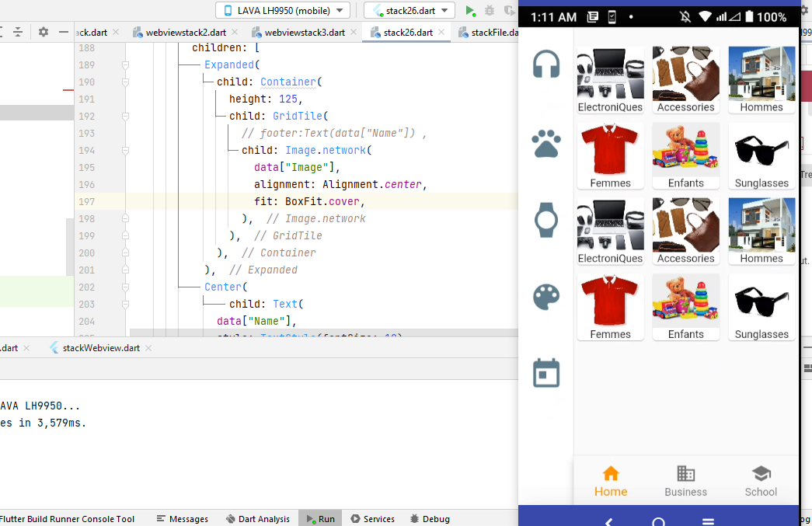Click the Alignment.center text on line 196
The height and width of the screenshot is (526, 812).
[372, 184]
